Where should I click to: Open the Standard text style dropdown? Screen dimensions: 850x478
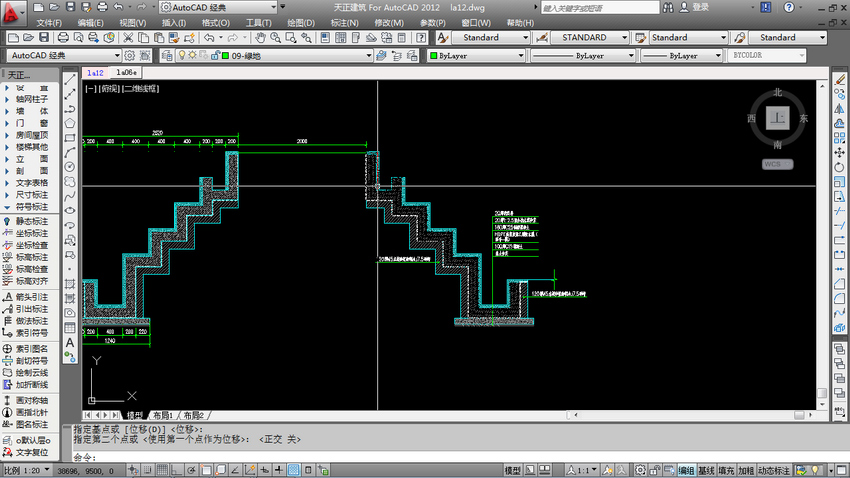491,37
